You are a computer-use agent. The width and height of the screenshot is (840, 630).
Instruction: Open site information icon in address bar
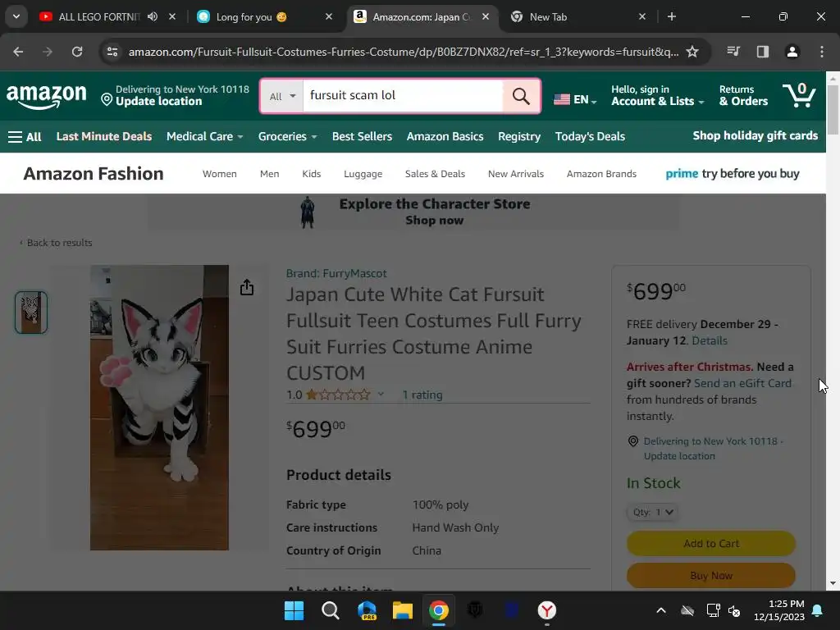pyautogui.click(x=112, y=52)
